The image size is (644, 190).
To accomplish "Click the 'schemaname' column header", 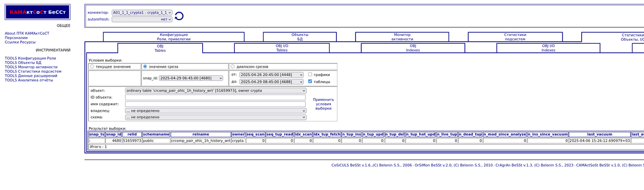I will coord(156,134).
